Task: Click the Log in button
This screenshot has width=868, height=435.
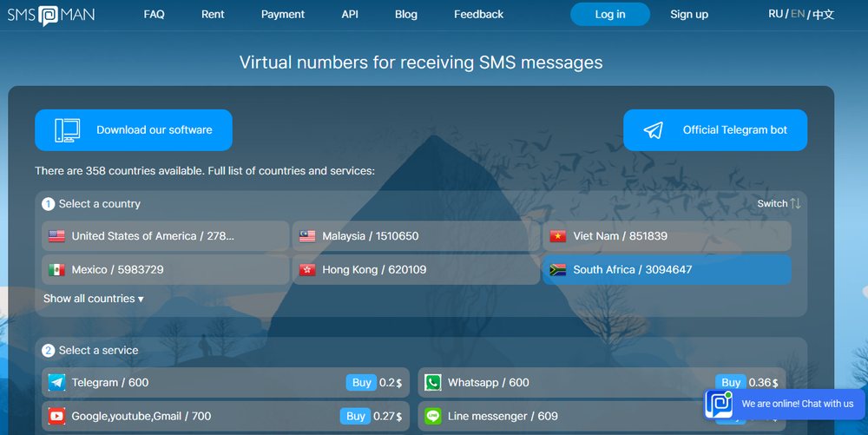Action: tap(610, 15)
